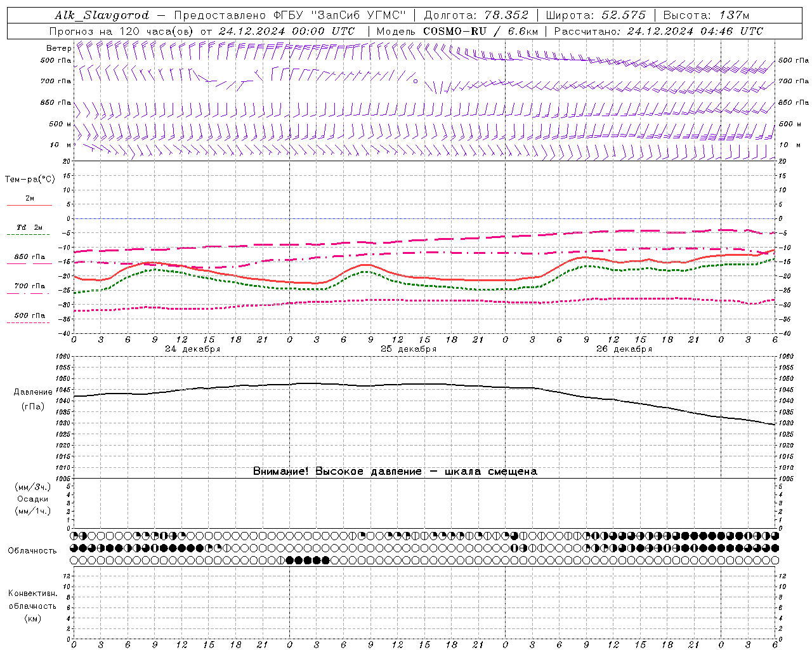Select the longitude value Долгота: 78.352
The image size is (812, 650).
tap(476, 15)
